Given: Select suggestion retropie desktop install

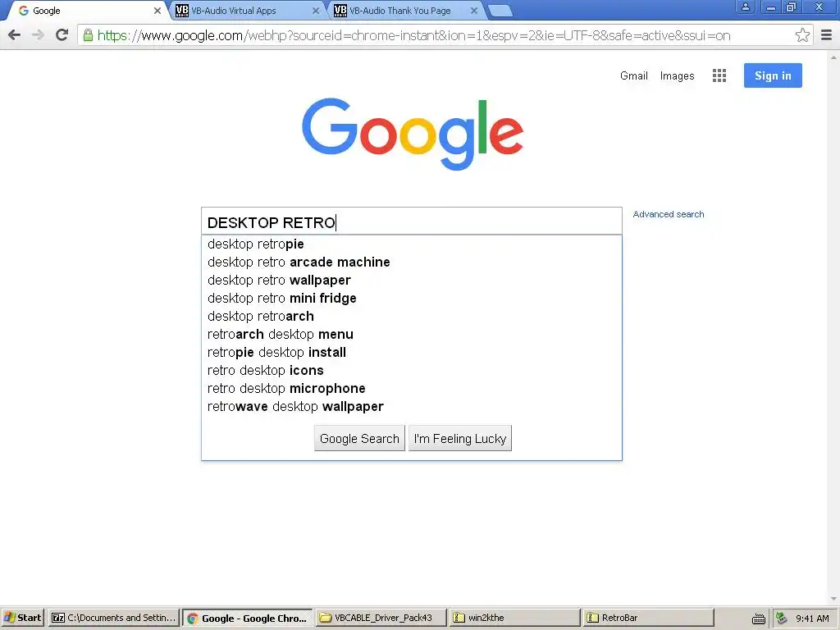Looking at the screenshot, I should click(x=412, y=353).
